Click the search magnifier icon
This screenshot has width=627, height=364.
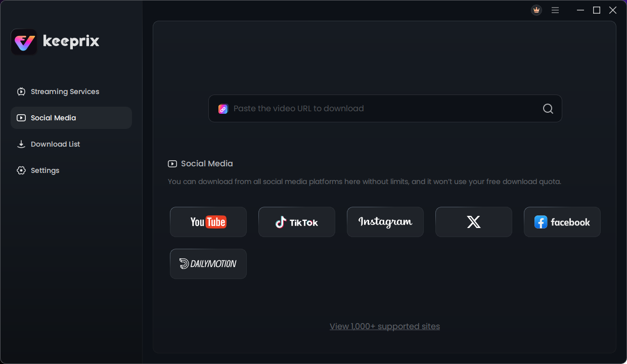[548, 109]
